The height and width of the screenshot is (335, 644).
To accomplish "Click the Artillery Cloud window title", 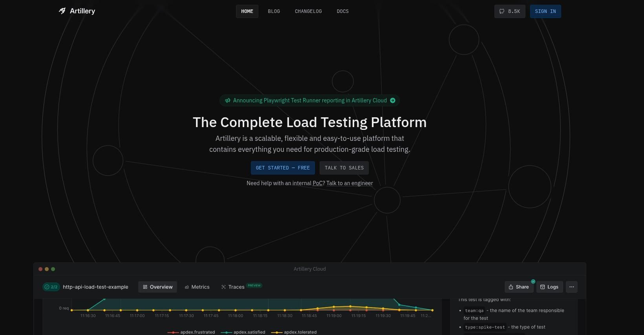I will [310, 269].
